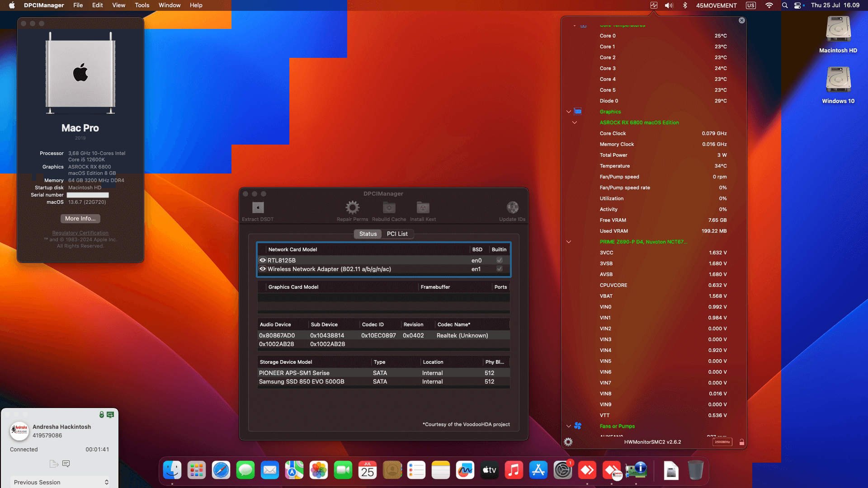The height and width of the screenshot is (488, 868).
Task: Collapse the PRIME Z690-P D4 Nuvoton group
Action: point(569,242)
